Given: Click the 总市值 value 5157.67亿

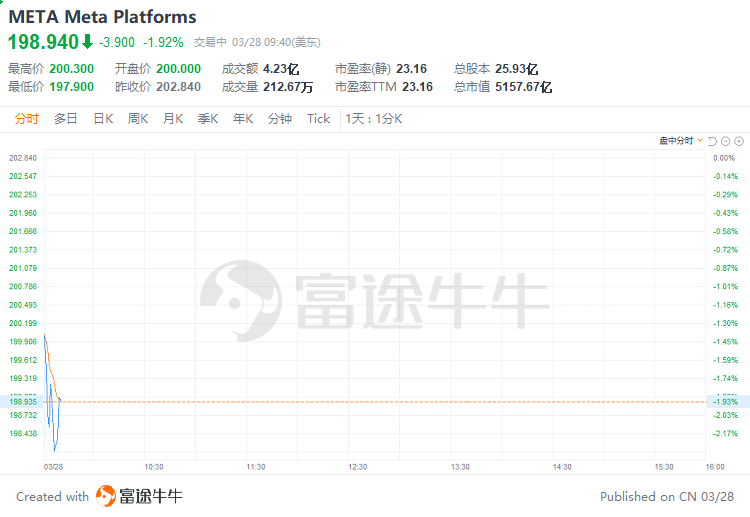Looking at the screenshot, I should 524,87.
